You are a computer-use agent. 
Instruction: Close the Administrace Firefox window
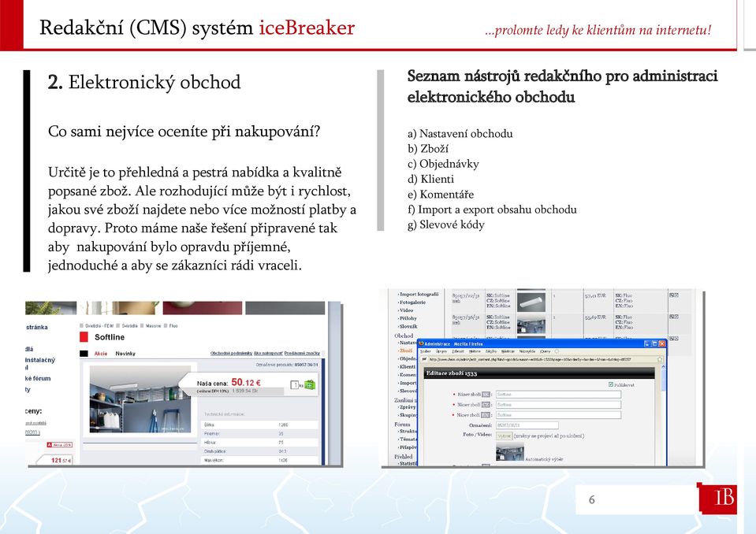tap(662, 344)
